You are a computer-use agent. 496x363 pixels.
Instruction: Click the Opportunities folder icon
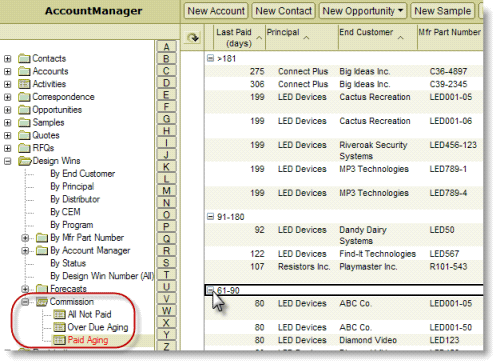tap(24, 110)
